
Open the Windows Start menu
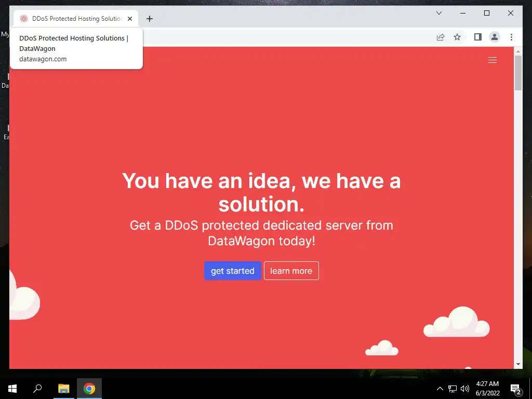click(12, 389)
